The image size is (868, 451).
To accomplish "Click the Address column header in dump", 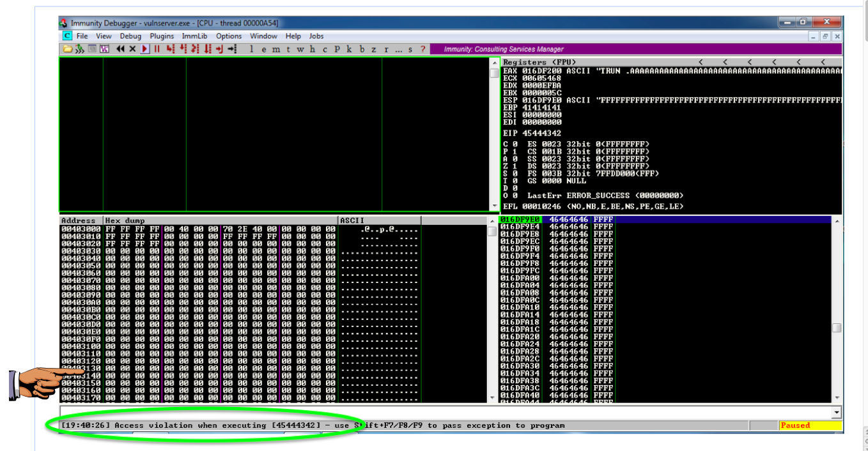I will point(81,220).
